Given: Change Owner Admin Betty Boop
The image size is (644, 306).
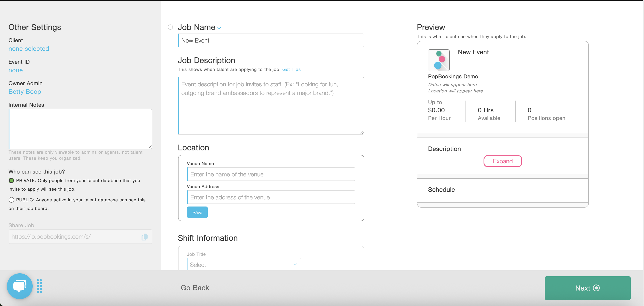Looking at the screenshot, I should pyautogui.click(x=25, y=92).
